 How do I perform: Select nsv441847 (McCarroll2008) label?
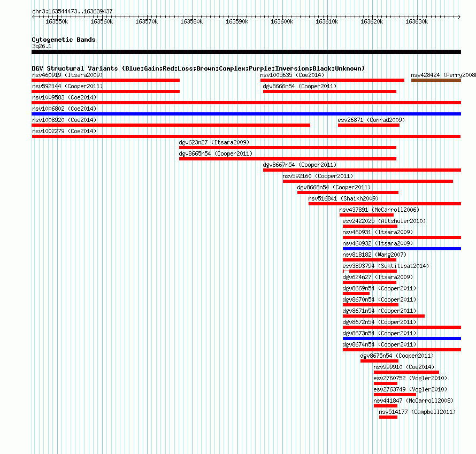(413, 401)
